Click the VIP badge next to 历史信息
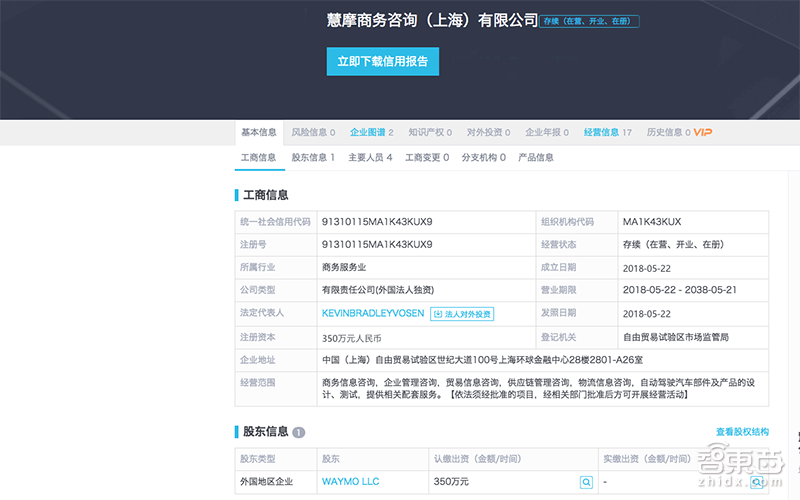The width and height of the screenshot is (800, 500). [703, 133]
